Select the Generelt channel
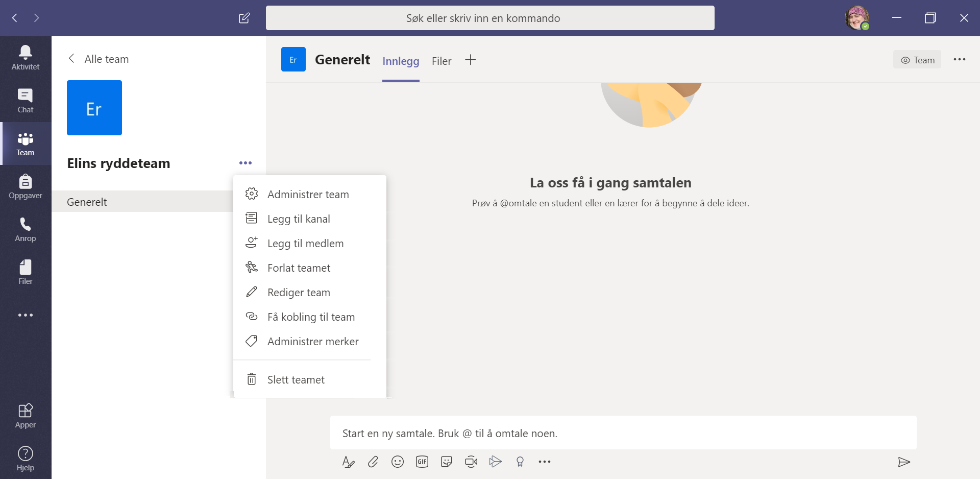Screen dimensions: 980x479 (x=142, y=202)
